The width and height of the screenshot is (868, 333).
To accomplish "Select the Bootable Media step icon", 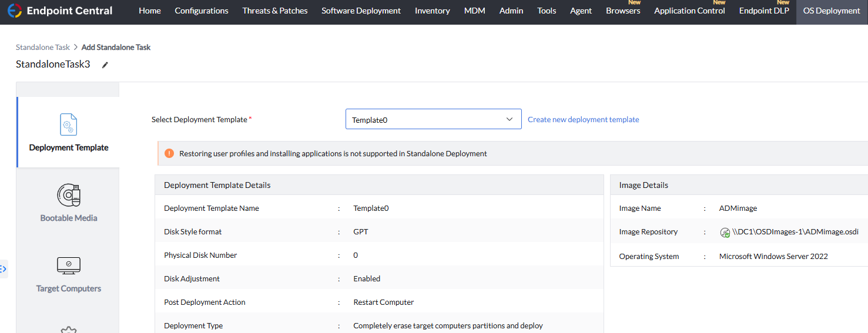I will click(x=69, y=194).
